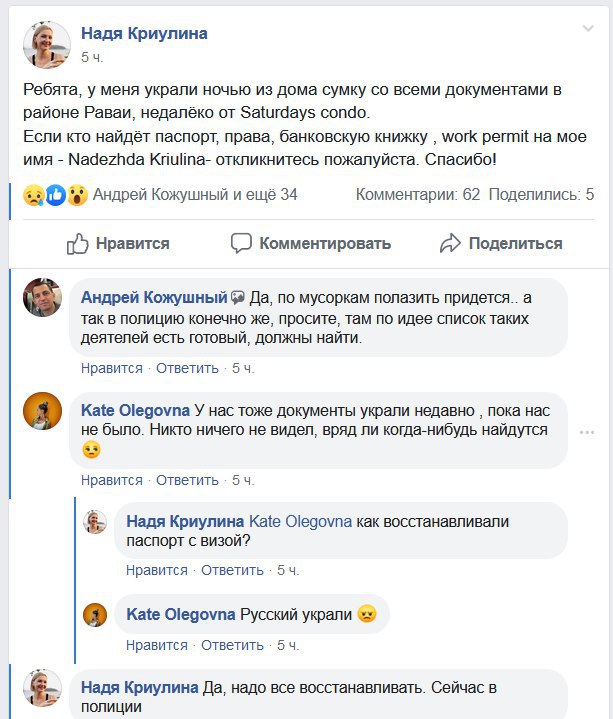Show list of people who reacted

coord(195,195)
